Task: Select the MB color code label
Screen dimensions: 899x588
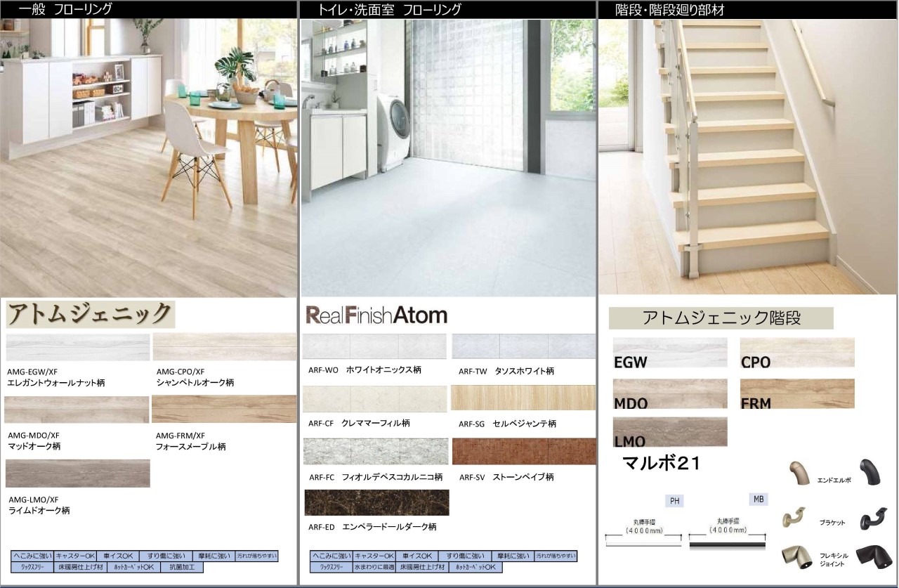Action: tap(759, 499)
